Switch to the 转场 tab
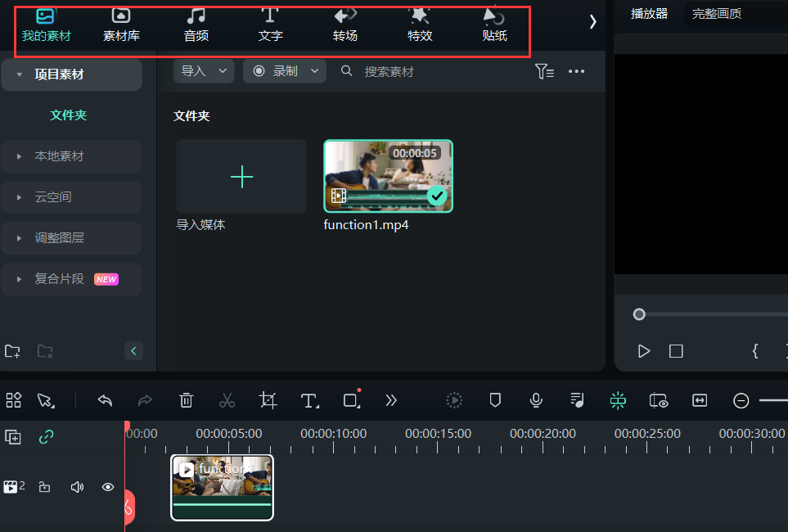788x532 pixels. click(345, 25)
